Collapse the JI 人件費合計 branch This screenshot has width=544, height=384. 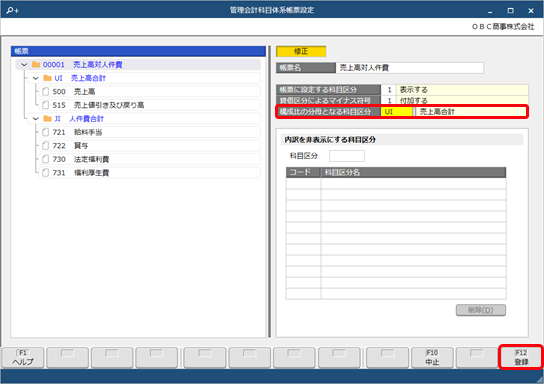[35, 119]
